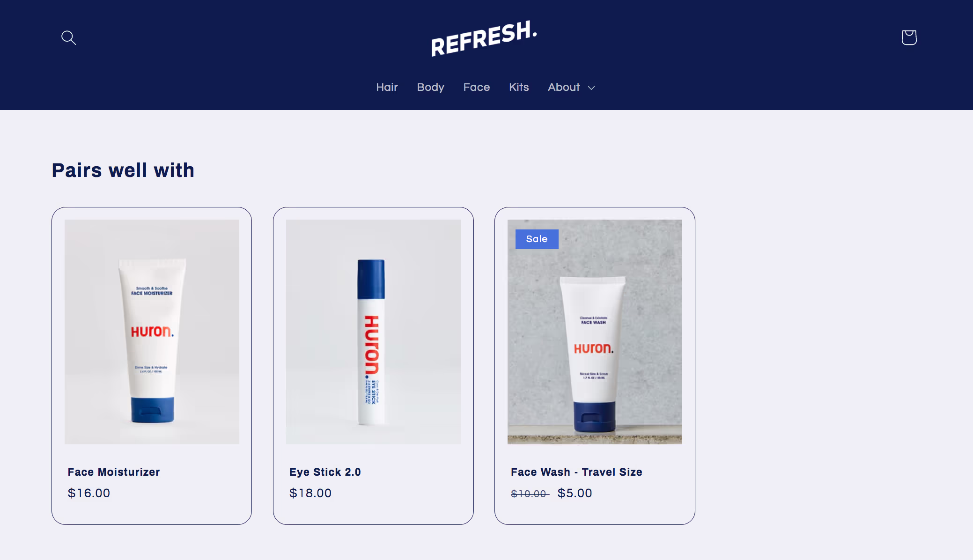This screenshot has width=973, height=560.
Task: Open Face Wash - Travel Size link
Action: [576, 472]
